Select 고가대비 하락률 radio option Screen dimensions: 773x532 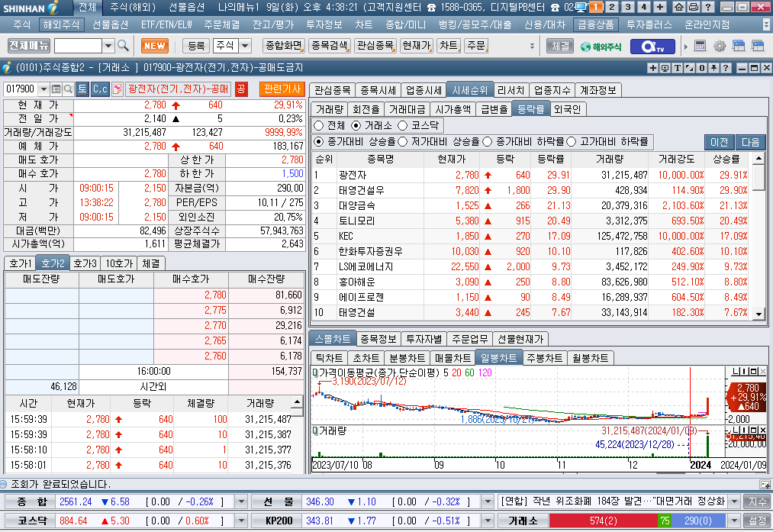(x=571, y=141)
